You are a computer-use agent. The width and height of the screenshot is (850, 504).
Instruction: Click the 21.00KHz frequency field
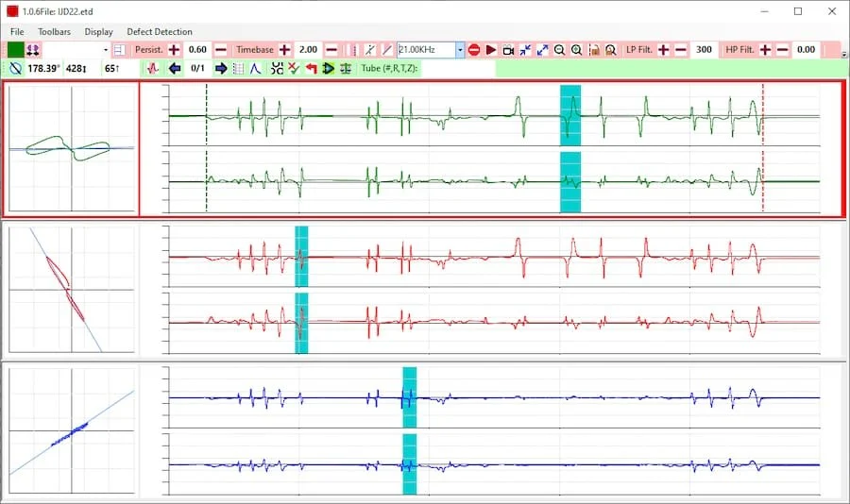[426, 50]
